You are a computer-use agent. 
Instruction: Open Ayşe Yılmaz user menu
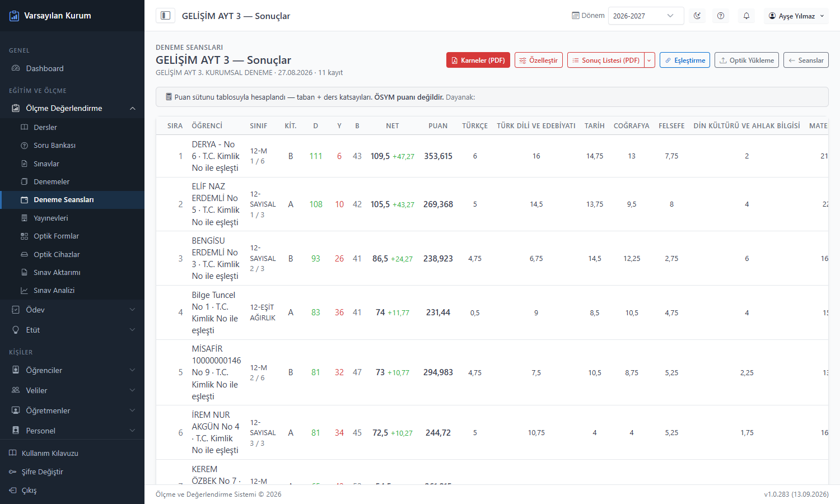click(x=796, y=16)
